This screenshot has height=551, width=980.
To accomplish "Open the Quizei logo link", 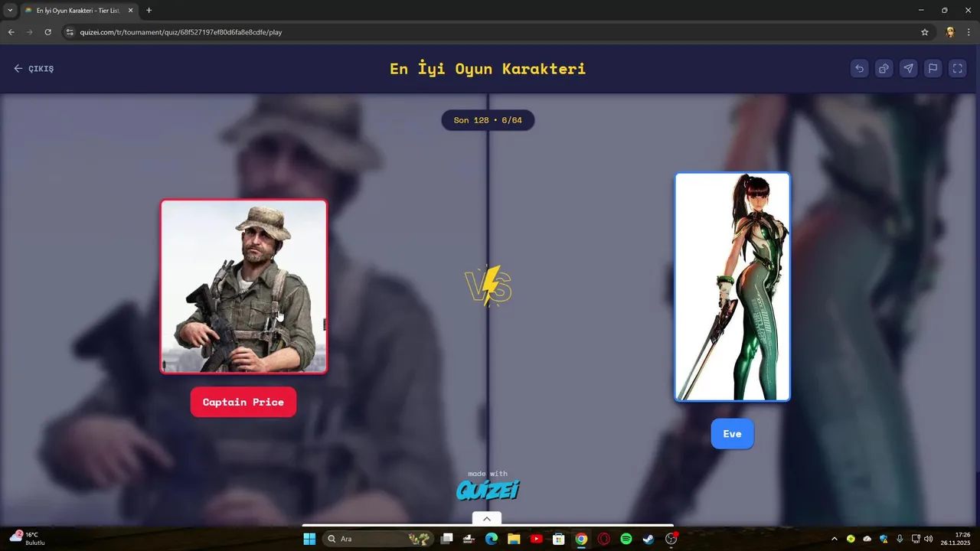I will 488,488.
